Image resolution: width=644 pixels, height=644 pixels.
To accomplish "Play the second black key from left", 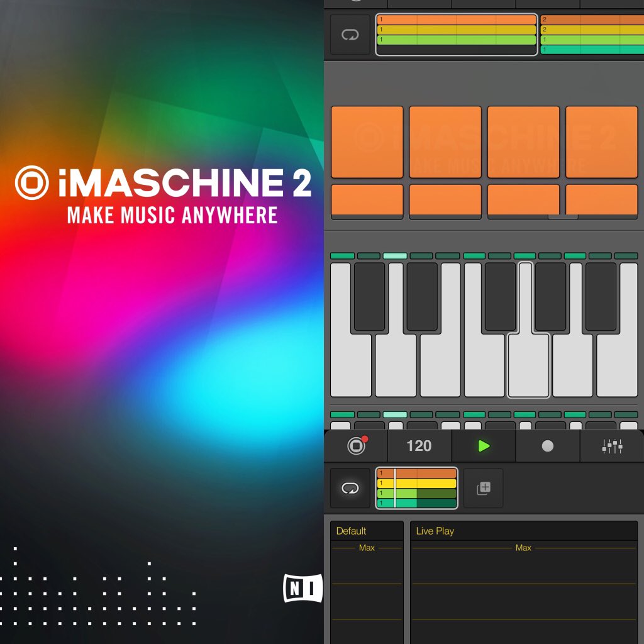I will click(x=422, y=297).
